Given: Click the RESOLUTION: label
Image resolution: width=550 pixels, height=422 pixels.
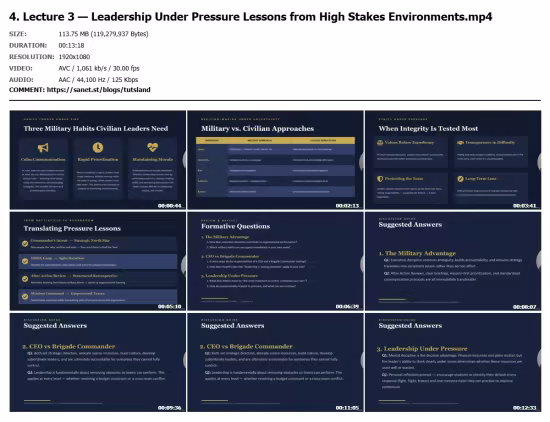Looking at the screenshot, I should tap(32, 57).
